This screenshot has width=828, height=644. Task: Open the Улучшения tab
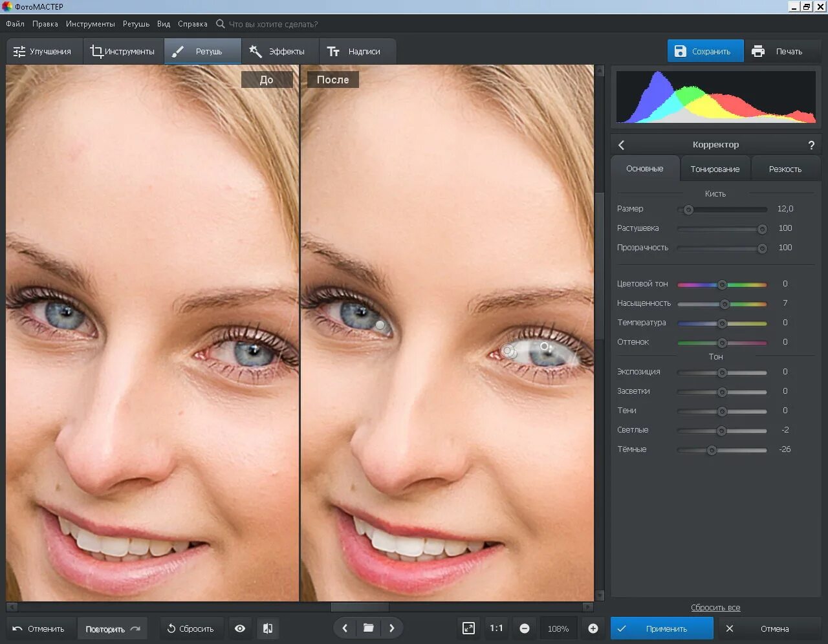(44, 51)
